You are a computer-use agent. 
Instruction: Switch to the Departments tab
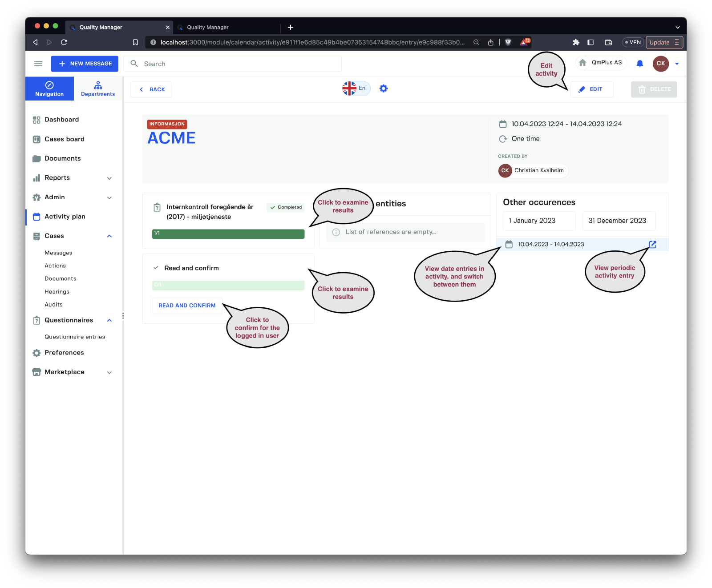tap(98, 89)
